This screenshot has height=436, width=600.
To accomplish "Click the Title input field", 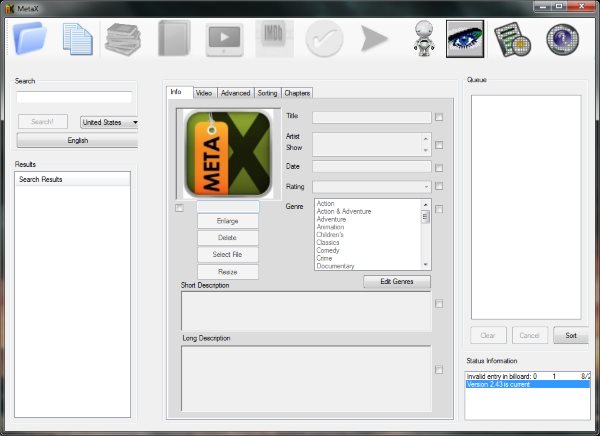I will 372,117.
